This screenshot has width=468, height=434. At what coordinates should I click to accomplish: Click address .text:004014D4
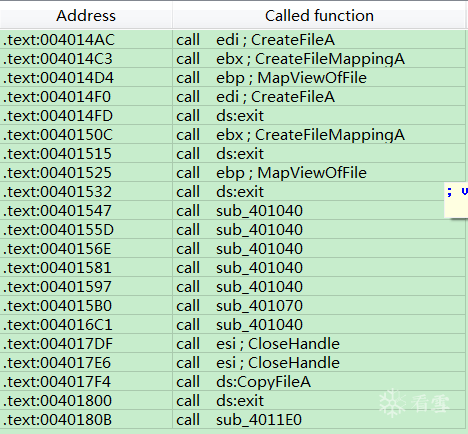point(59,78)
